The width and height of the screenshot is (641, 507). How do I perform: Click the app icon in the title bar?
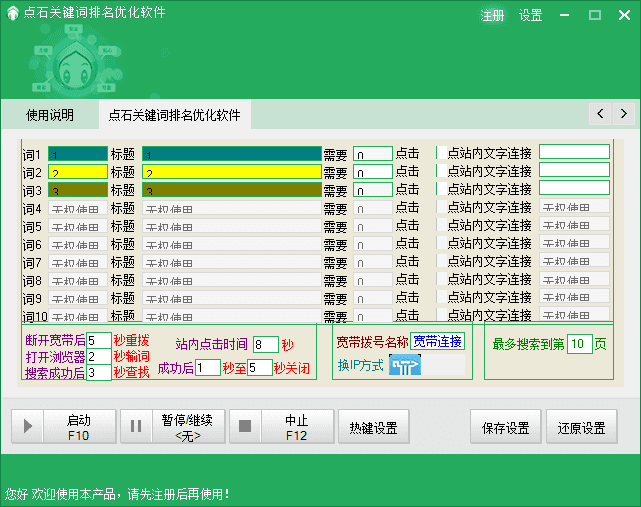coord(12,14)
